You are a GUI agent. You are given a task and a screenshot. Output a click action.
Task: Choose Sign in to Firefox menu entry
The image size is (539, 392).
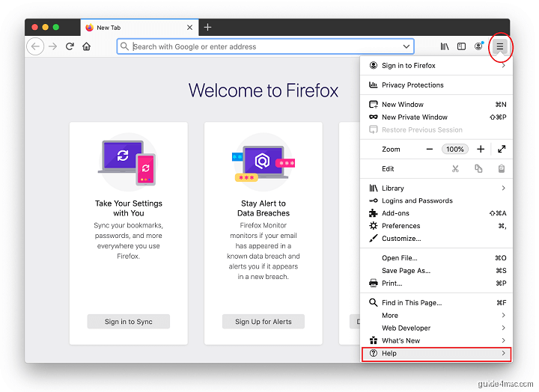pyautogui.click(x=436, y=65)
